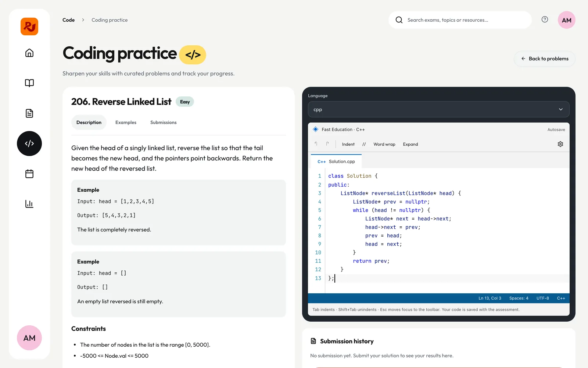Click Expand in editor toolbar
The image size is (588, 368).
point(410,144)
